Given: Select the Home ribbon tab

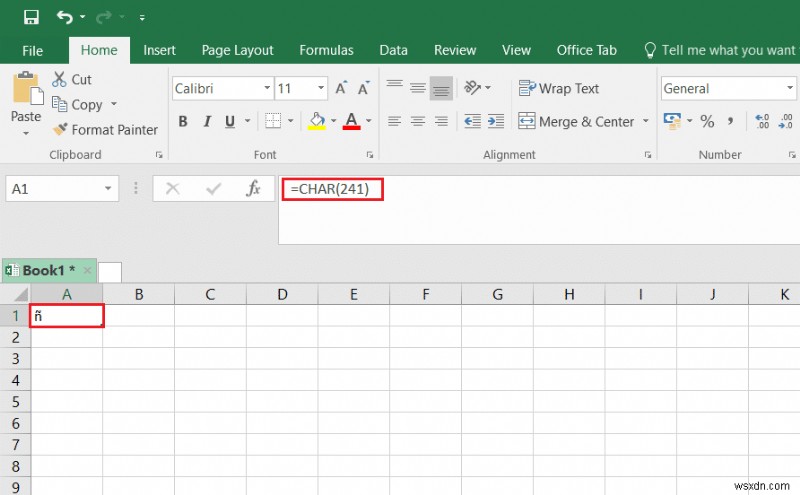Looking at the screenshot, I should pyautogui.click(x=99, y=50).
